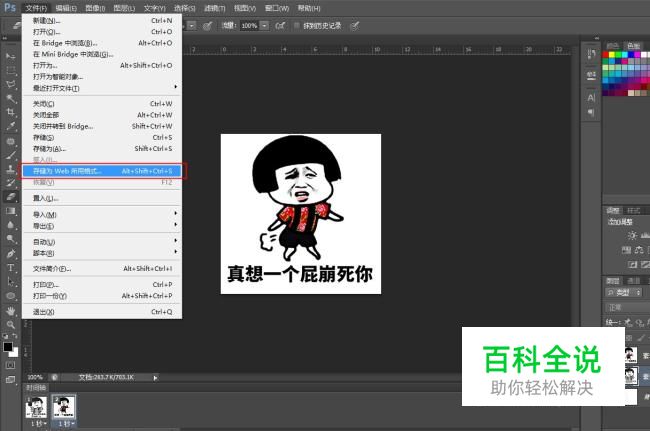
Task: Select the Magic Wand tool
Action: pyautogui.click(x=10, y=98)
